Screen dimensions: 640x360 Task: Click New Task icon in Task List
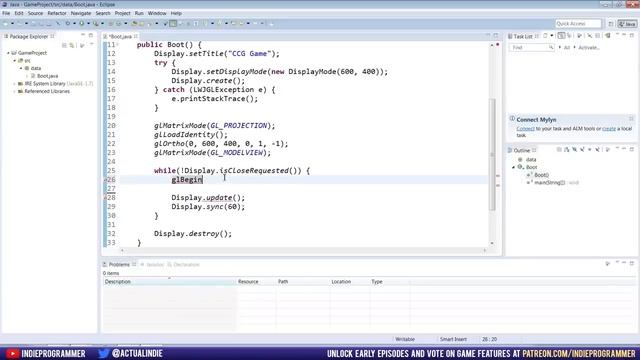pos(545,36)
